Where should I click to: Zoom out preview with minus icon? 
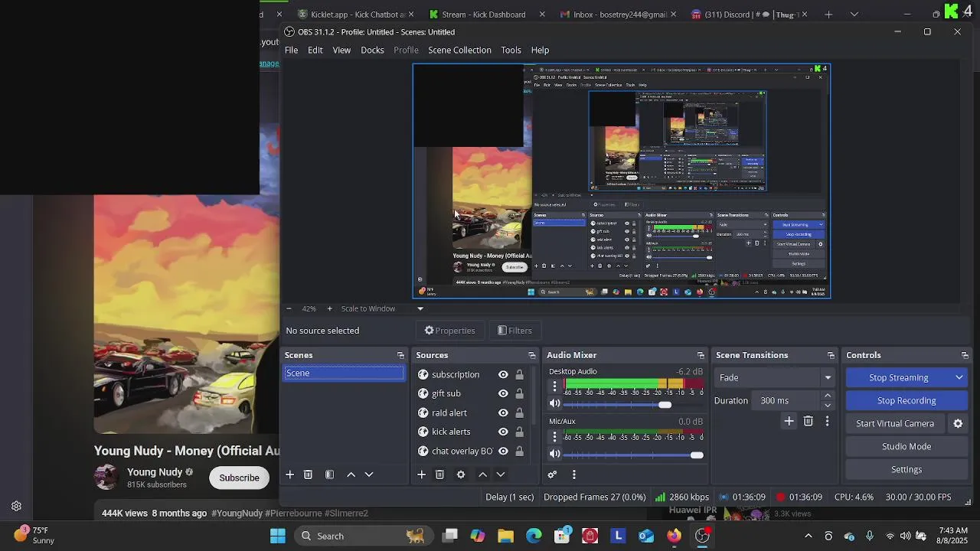coord(289,308)
